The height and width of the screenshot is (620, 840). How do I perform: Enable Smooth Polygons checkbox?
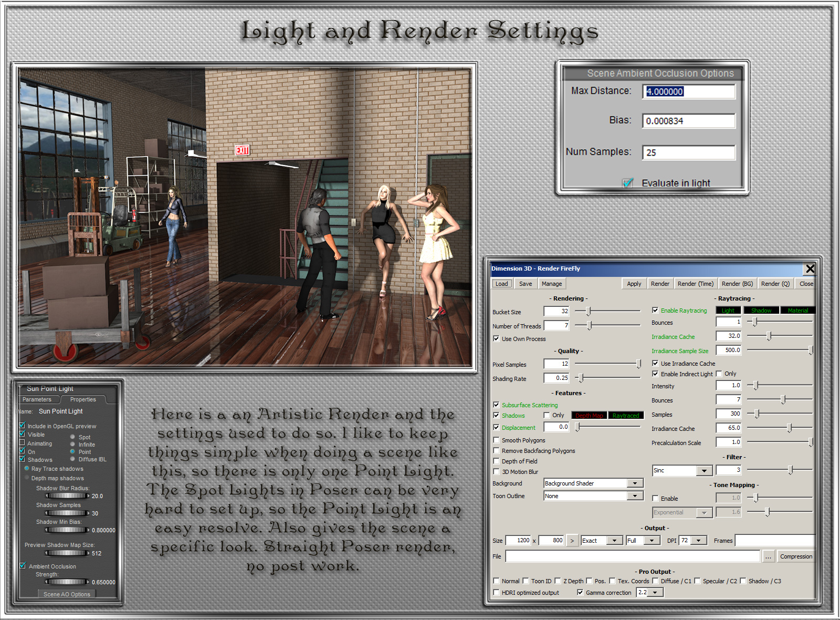pos(496,440)
